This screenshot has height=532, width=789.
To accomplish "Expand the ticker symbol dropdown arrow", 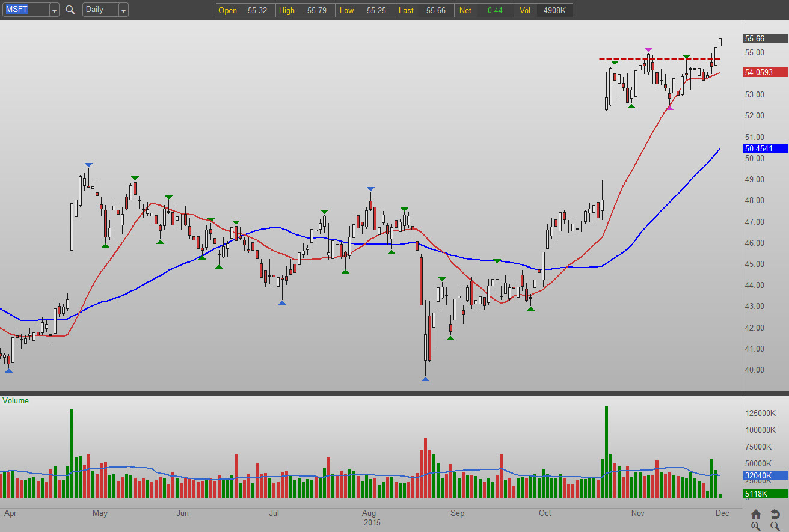I will point(54,10).
